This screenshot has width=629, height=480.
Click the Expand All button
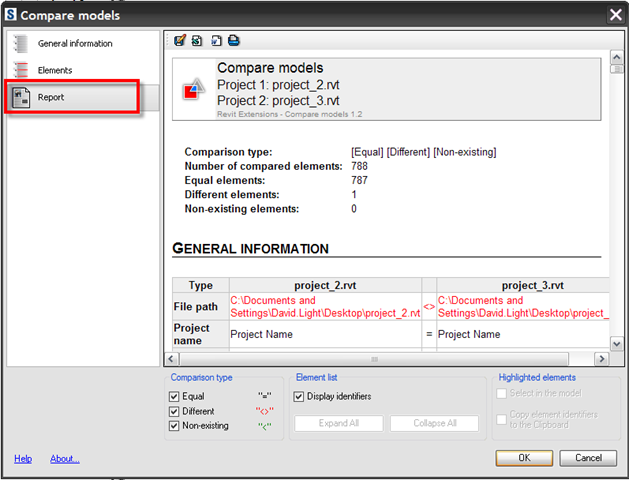(339, 423)
